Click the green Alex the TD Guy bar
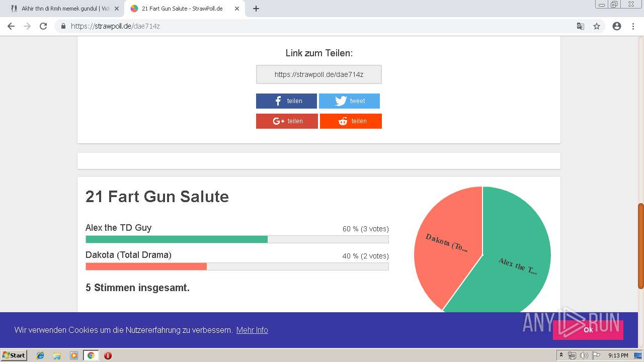Image resolution: width=644 pixels, height=362 pixels. tap(177, 239)
